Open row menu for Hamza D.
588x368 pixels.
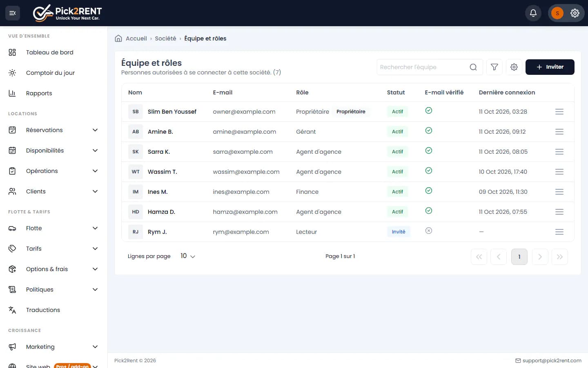[559, 212]
